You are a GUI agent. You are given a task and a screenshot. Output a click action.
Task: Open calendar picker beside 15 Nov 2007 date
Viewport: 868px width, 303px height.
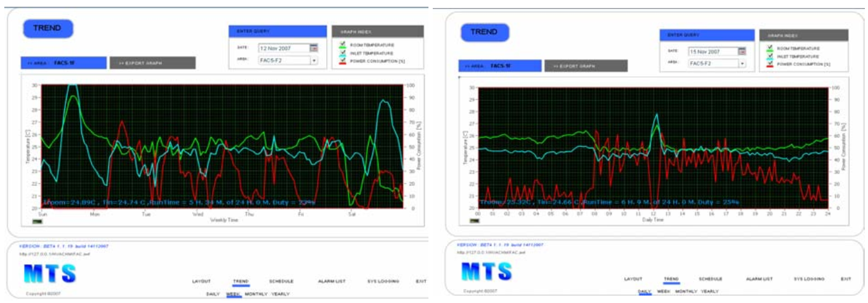pos(742,52)
